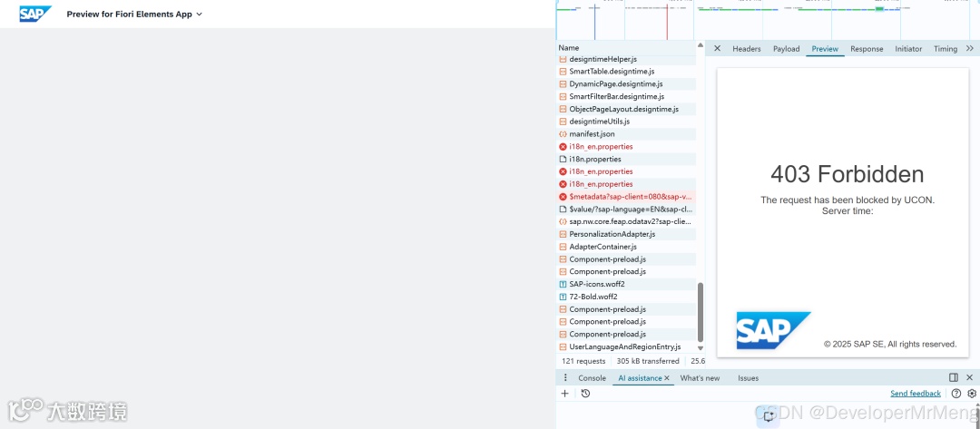Viewport: 980px width, 429px height.
Task: Select the Preview tab
Action: tap(825, 49)
